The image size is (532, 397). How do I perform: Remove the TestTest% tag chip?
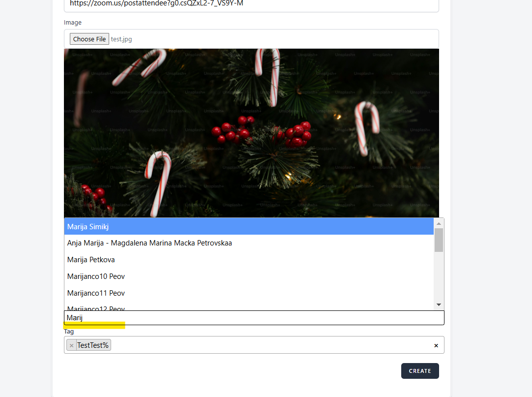tap(72, 345)
